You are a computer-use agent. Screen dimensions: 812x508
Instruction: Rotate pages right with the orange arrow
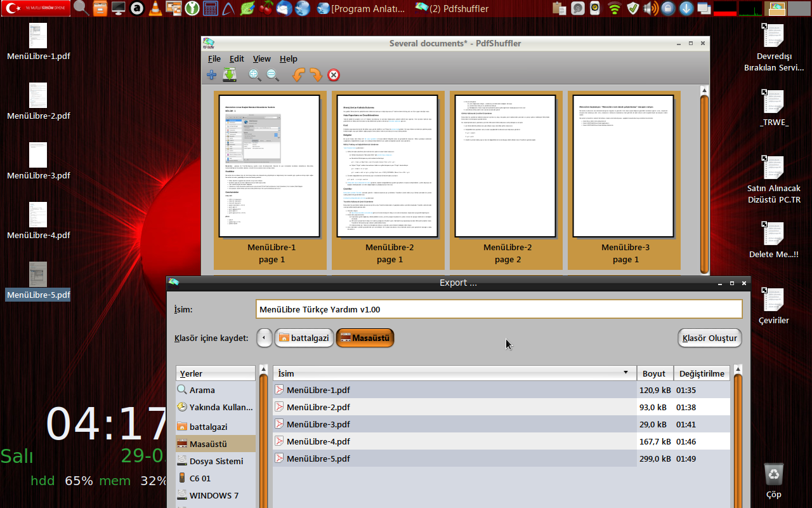click(315, 75)
